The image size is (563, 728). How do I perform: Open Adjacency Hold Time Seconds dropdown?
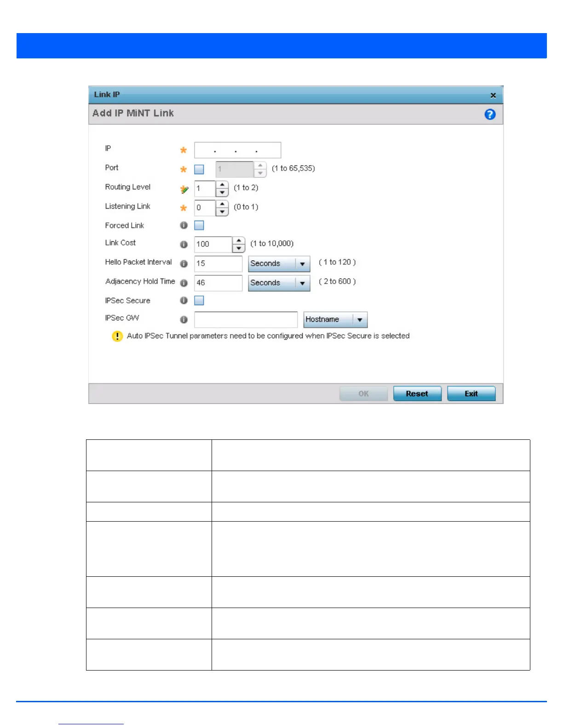(x=279, y=283)
